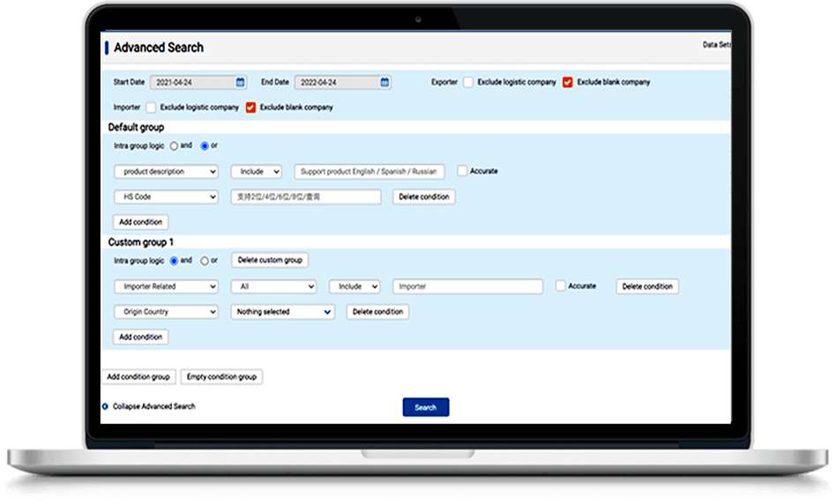Viewport: 835px width, 504px height.
Task: Expand the Nothing selected country dropdown
Action: pyautogui.click(x=282, y=312)
